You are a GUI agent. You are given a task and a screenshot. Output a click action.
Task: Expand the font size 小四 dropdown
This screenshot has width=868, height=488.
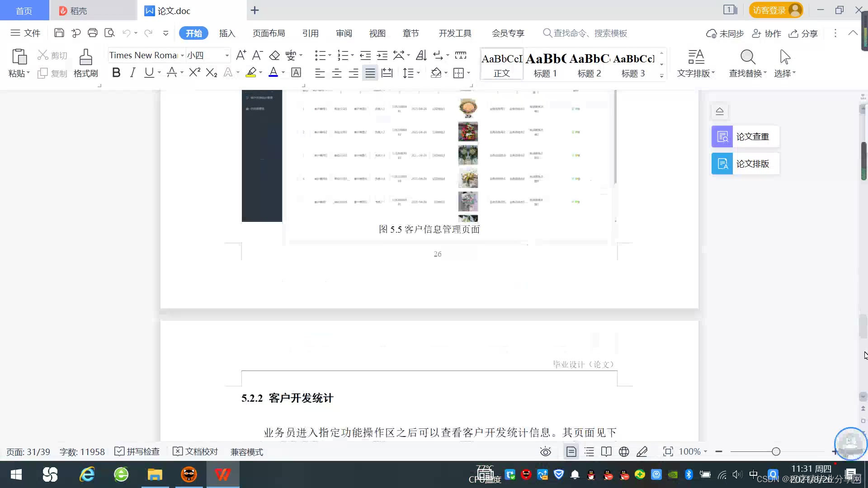tap(227, 56)
